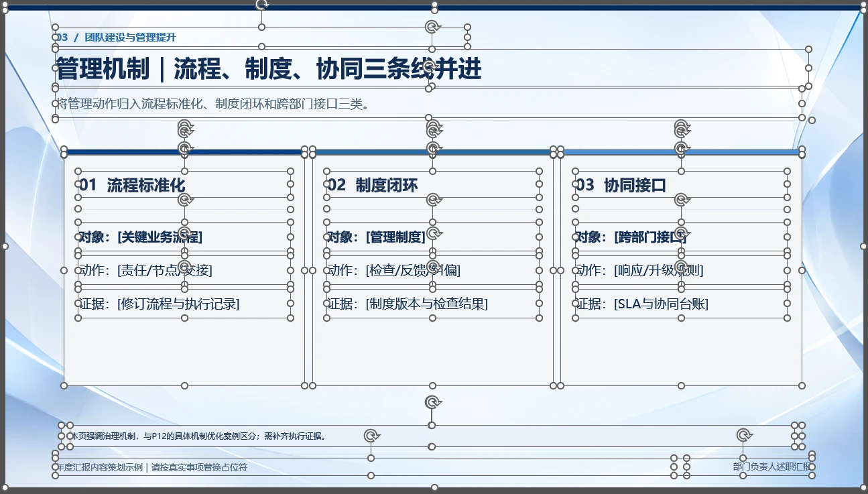Click the heading "01 流程标准化"
The image size is (868, 494).
pyautogui.click(x=132, y=185)
